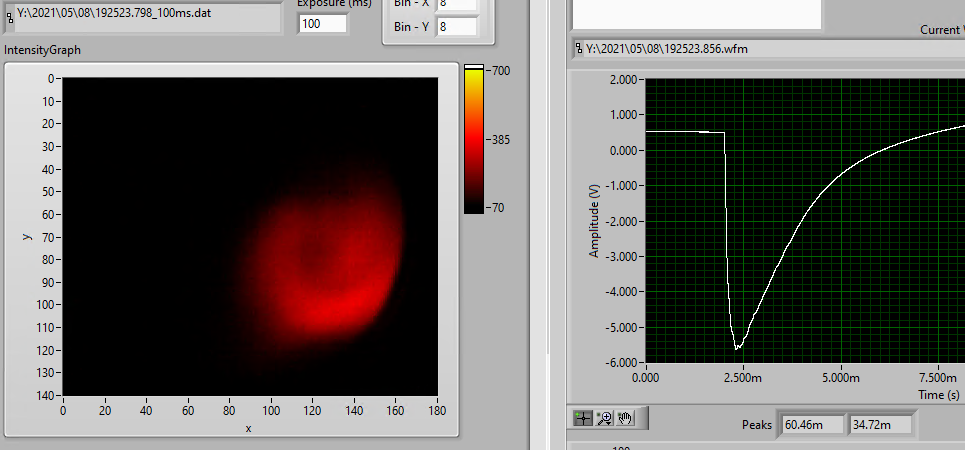The width and height of the screenshot is (965, 450).
Task: Click the first Peaks value 60.46m
Action: [x=811, y=425]
